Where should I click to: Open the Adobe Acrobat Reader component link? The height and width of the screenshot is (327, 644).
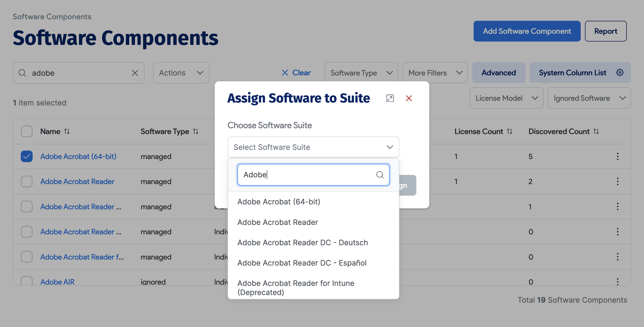(x=77, y=182)
